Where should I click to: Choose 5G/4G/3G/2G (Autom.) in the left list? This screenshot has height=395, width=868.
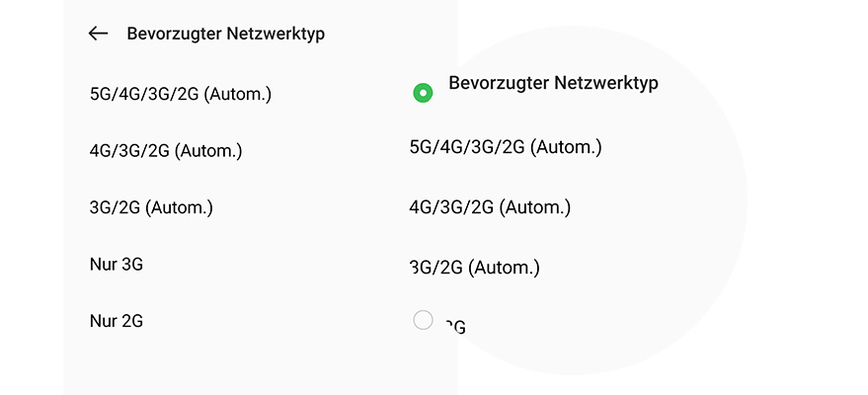click(181, 95)
